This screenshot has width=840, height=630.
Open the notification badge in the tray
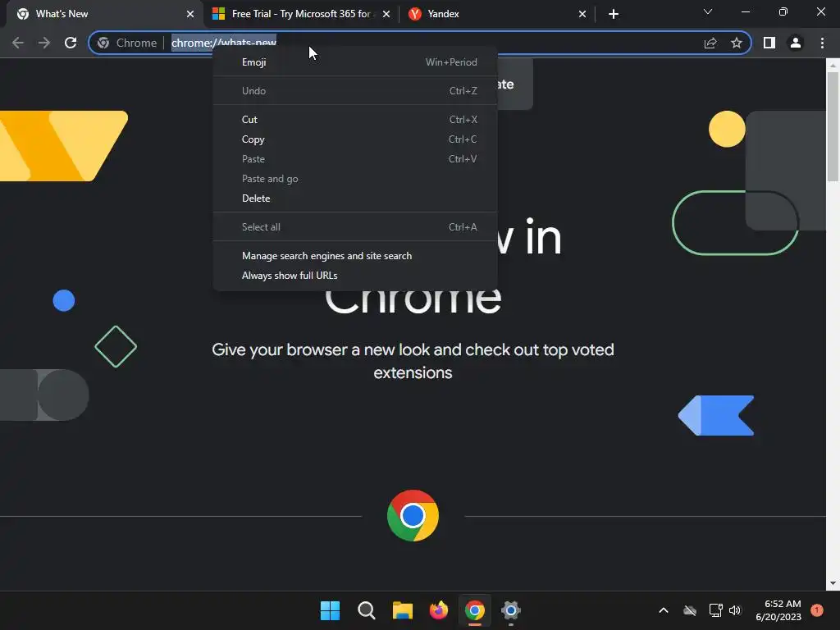817,610
